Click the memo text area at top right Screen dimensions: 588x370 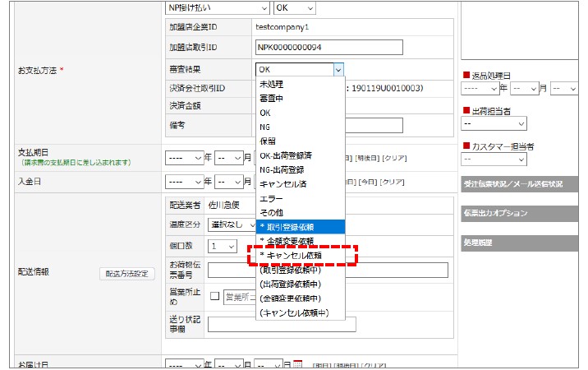tap(519, 30)
